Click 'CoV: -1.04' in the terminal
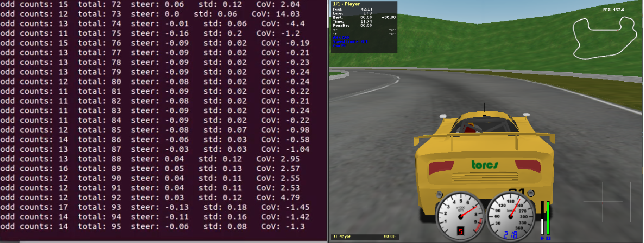 coord(286,149)
